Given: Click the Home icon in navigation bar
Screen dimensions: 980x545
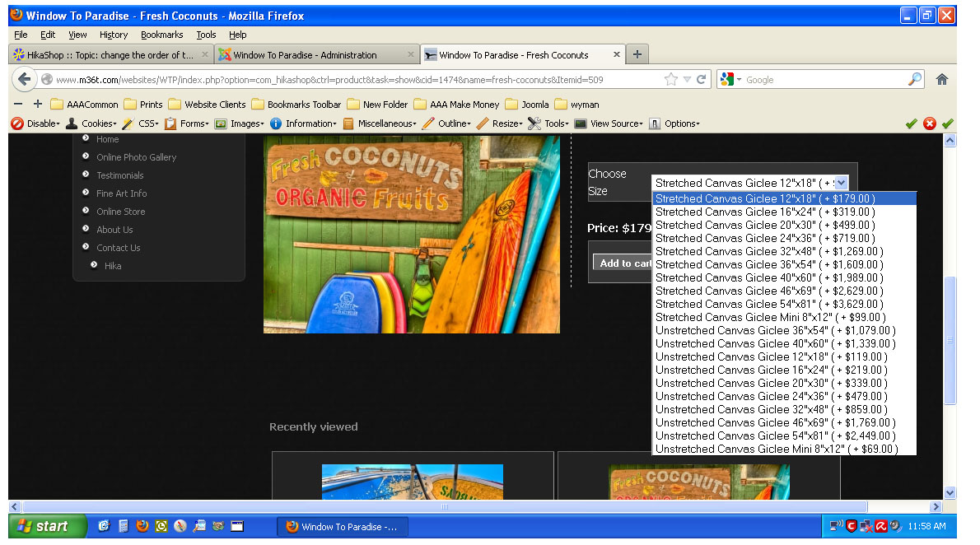Looking at the screenshot, I should point(941,80).
